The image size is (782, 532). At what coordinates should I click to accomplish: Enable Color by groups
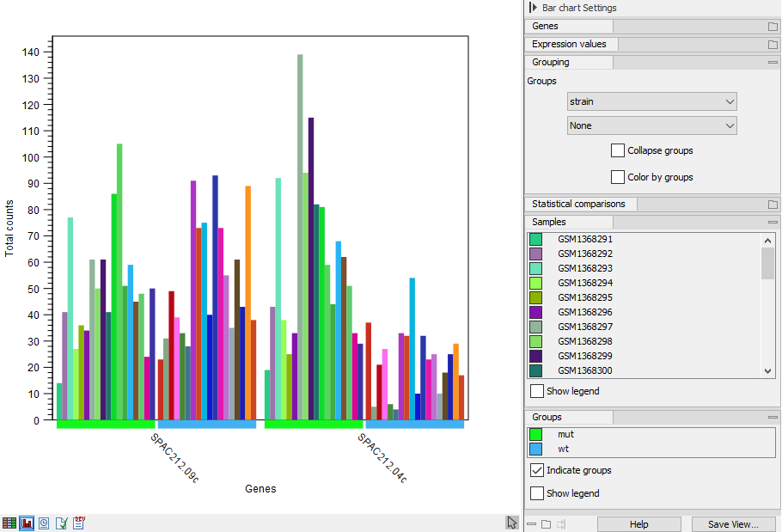(x=617, y=177)
